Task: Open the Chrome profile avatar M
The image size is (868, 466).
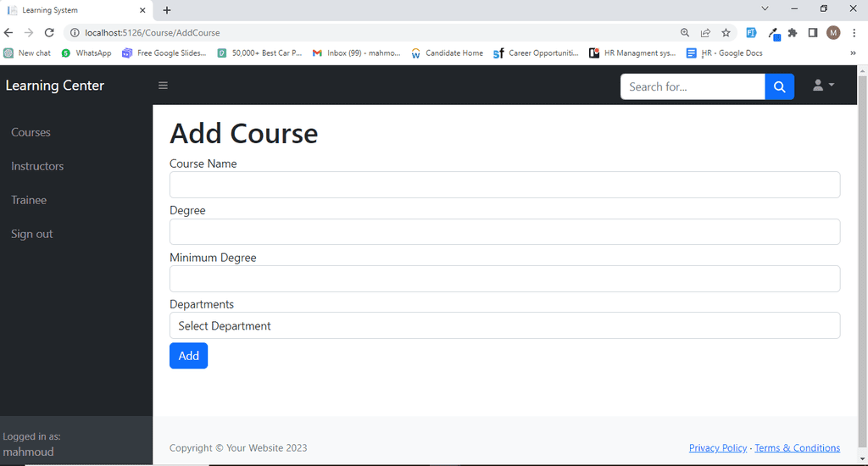Action: 833,33
